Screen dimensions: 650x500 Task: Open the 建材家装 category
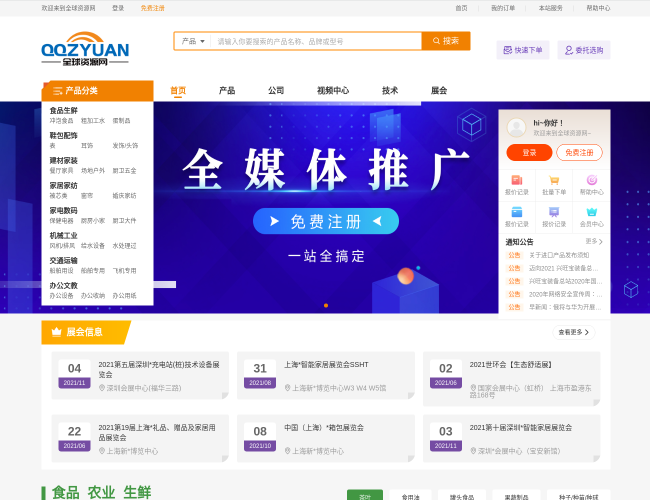63,160
